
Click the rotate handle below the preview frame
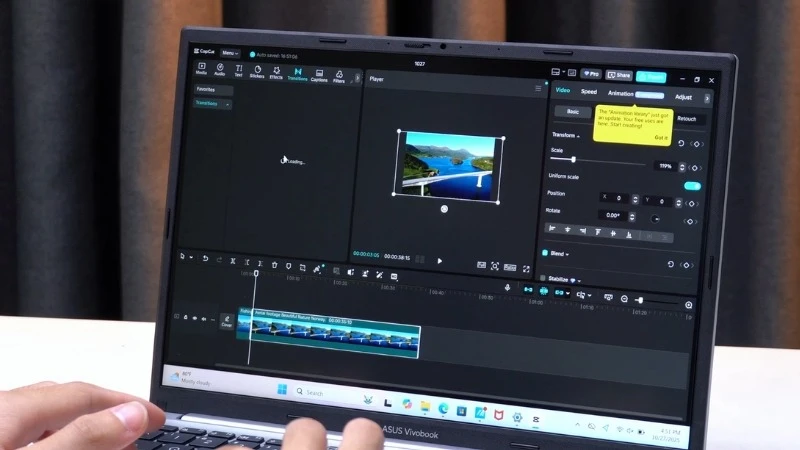click(x=444, y=209)
